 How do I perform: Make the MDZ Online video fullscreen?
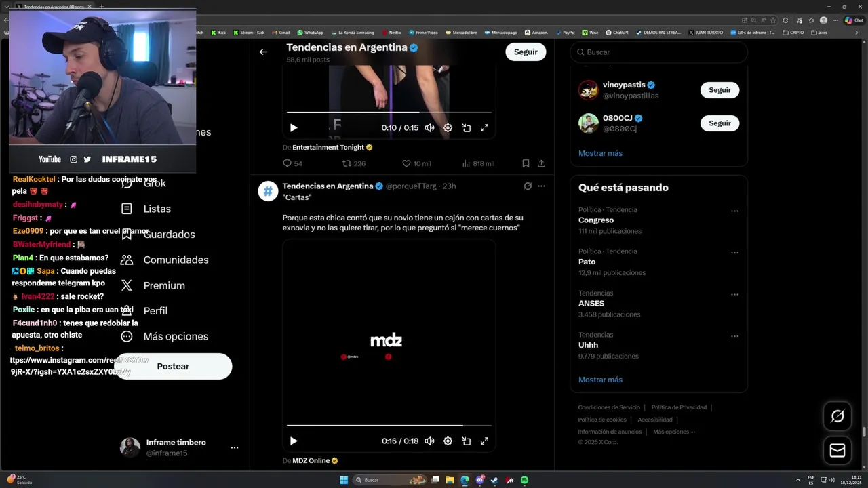point(485,441)
